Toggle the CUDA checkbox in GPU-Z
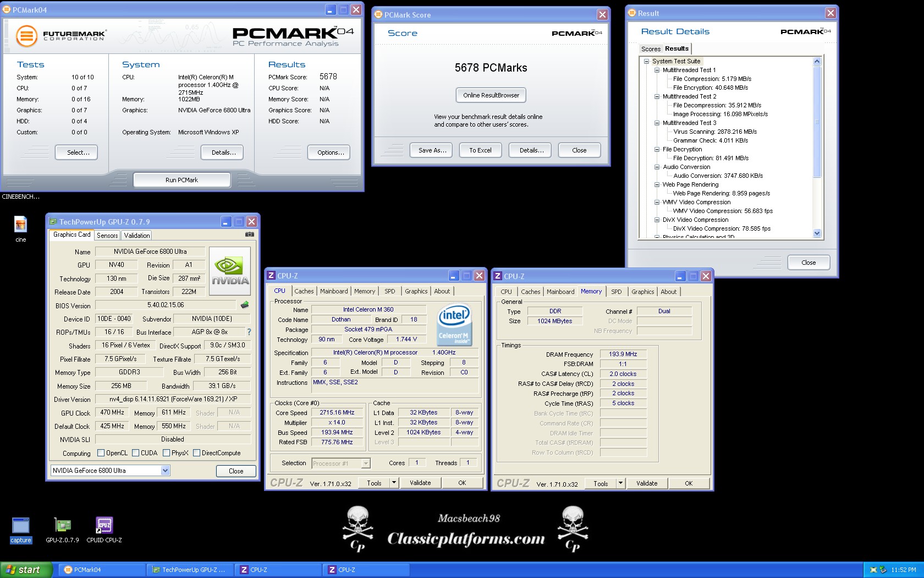Image resolution: width=924 pixels, height=578 pixels. click(135, 453)
